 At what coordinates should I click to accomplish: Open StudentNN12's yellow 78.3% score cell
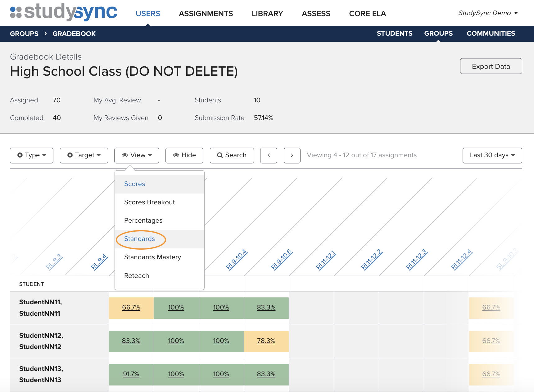click(x=266, y=341)
